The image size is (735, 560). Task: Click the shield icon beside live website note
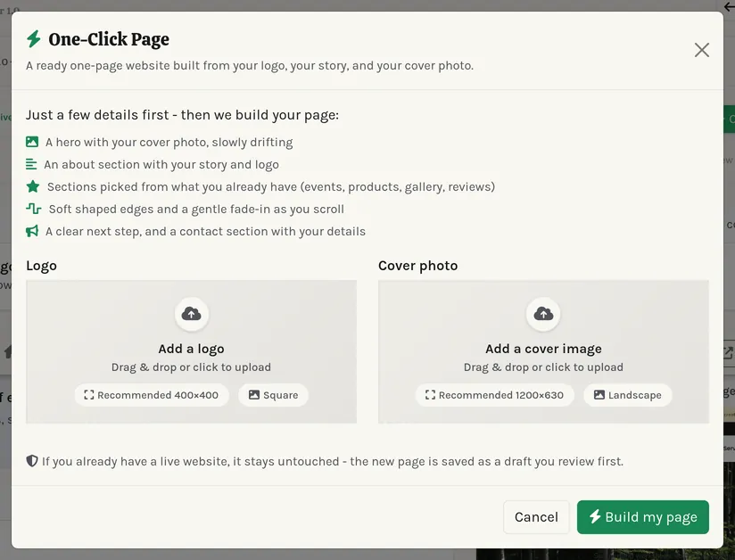[32, 461]
